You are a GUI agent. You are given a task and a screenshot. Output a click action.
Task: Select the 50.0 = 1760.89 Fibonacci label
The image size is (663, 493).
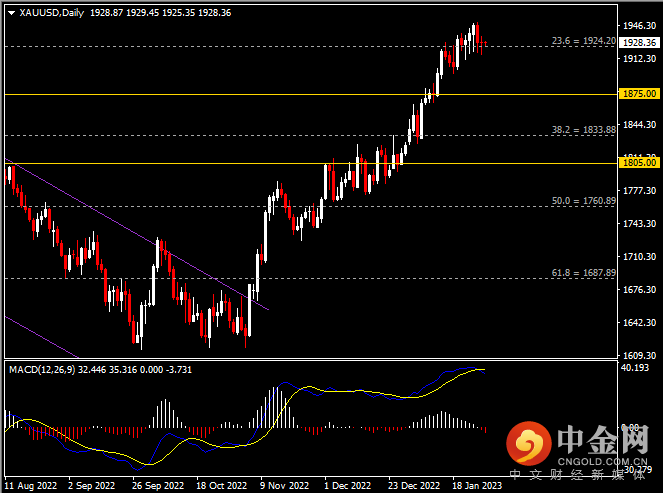(x=584, y=201)
